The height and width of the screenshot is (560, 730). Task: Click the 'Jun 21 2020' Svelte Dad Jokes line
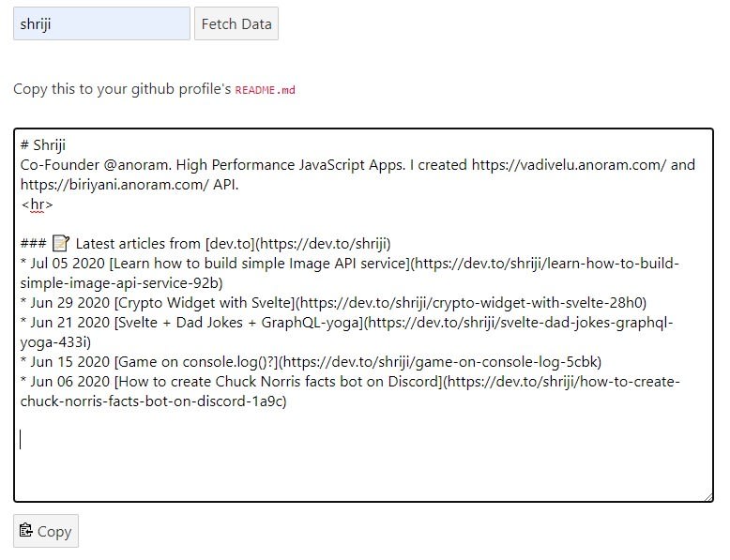347,332
